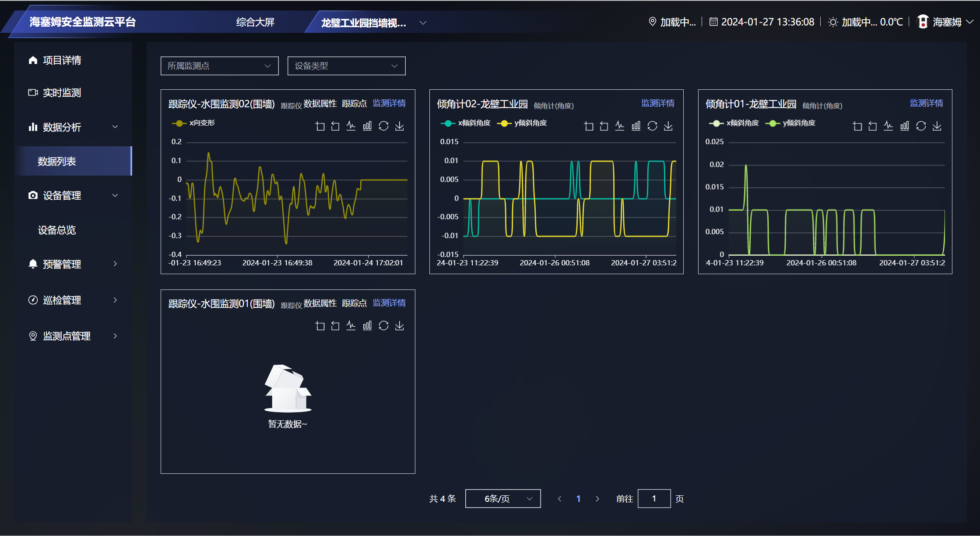Viewport: 980px width, 536px height.
Task: Click area zoom icon in 倾角计01 chart
Action: pyautogui.click(x=857, y=126)
